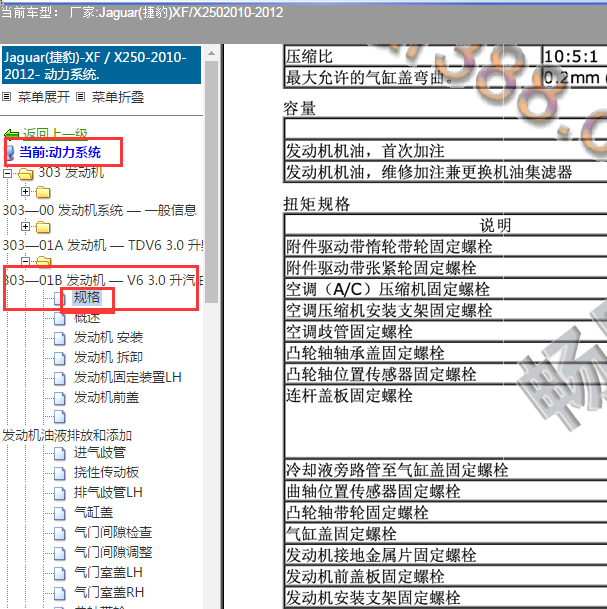Click the tree panel scroll-up arrow
This screenshot has width=607, height=609.
point(212,53)
